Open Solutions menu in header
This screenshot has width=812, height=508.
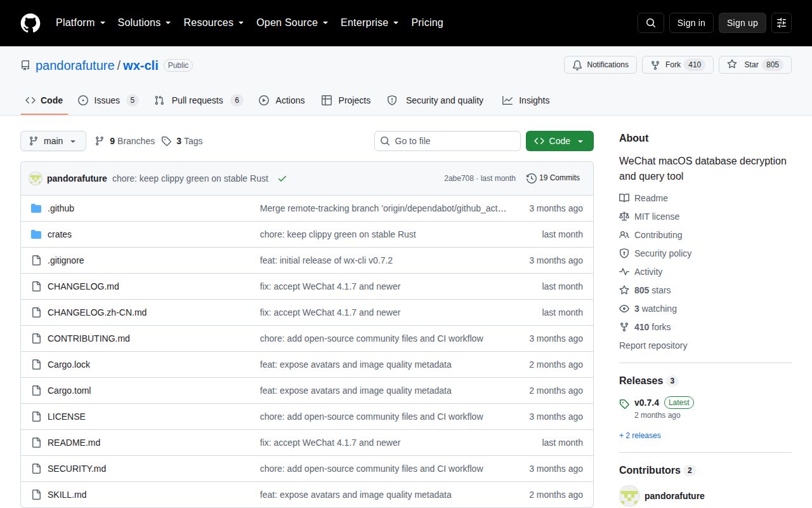click(x=144, y=23)
